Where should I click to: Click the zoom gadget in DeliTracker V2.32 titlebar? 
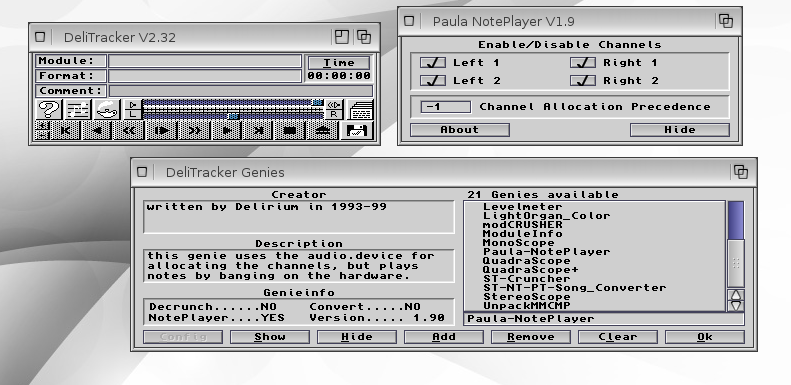[x=342, y=37]
